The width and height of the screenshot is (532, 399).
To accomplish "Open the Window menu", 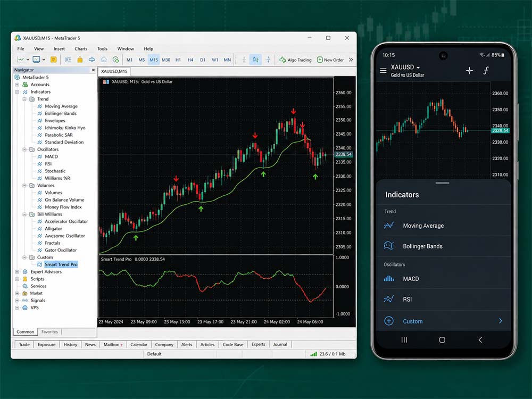I will coord(126,48).
